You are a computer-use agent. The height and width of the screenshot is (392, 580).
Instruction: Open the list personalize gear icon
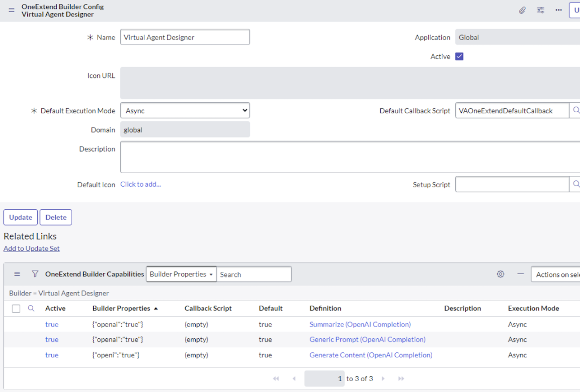[x=500, y=274]
